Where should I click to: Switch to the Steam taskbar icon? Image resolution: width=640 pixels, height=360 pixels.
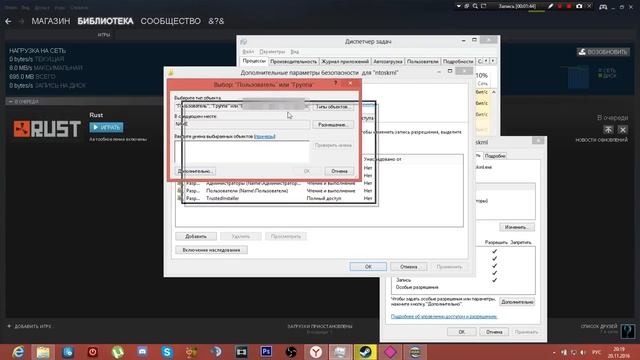pyautogui.click(x=365, y=352)
